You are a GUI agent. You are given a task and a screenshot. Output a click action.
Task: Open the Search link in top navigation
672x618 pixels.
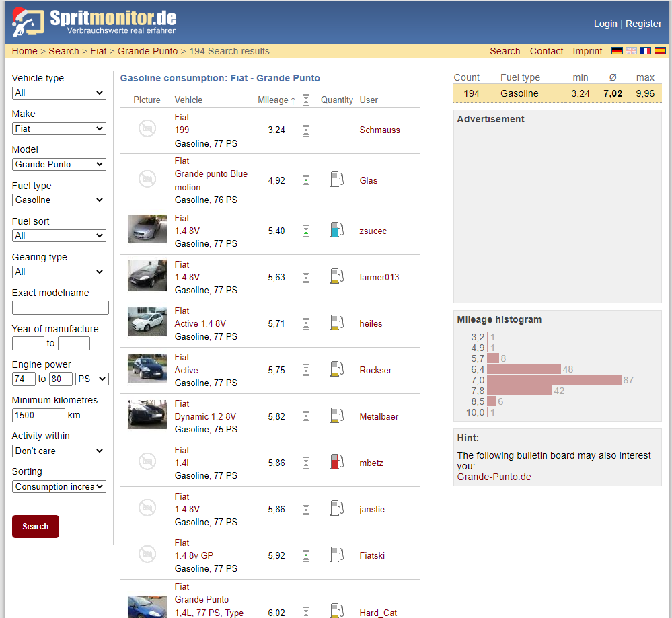click(x=505, y=51)
